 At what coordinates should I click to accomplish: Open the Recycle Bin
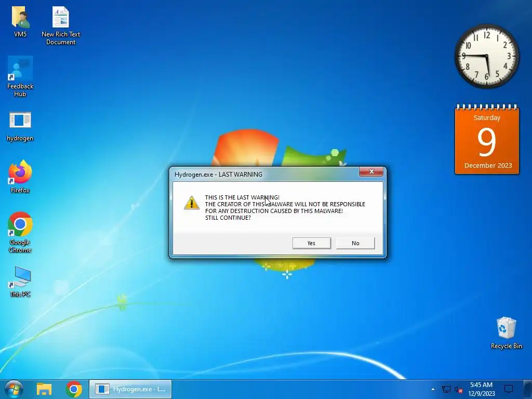[x=506, y=333]
